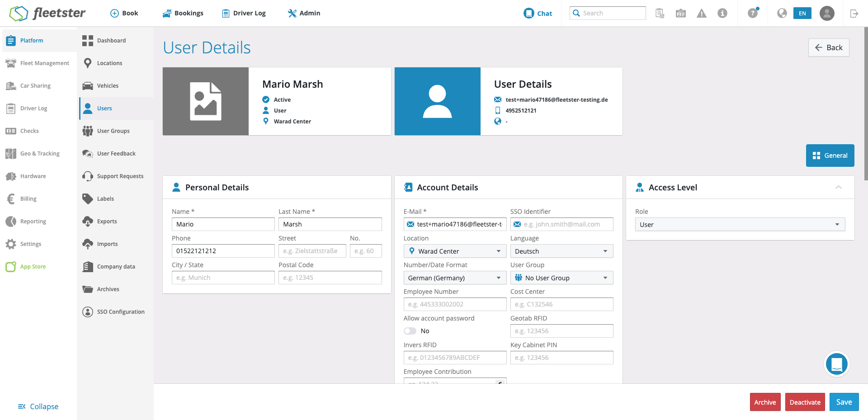Open the Bookings menu

pos(183,13)
